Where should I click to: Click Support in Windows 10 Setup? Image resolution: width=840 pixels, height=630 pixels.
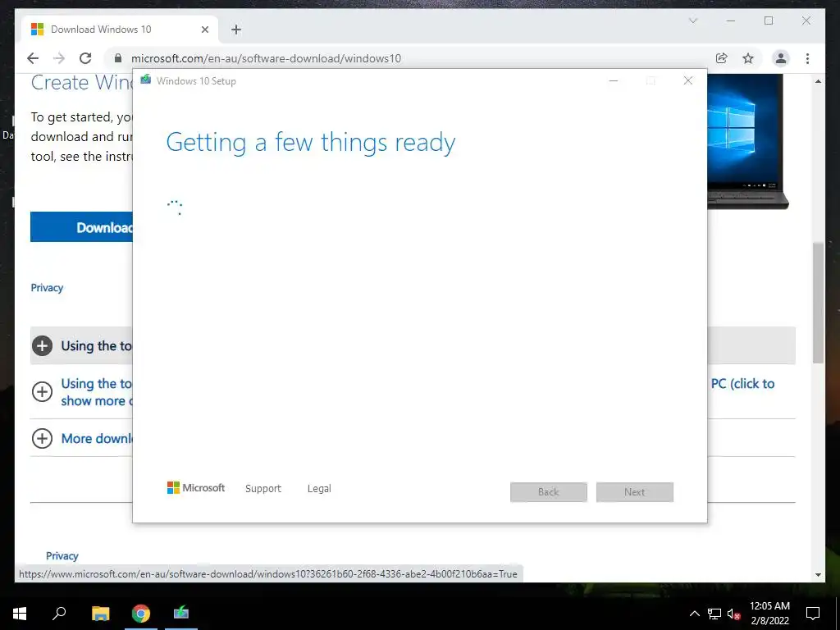(x=263, y=489)
